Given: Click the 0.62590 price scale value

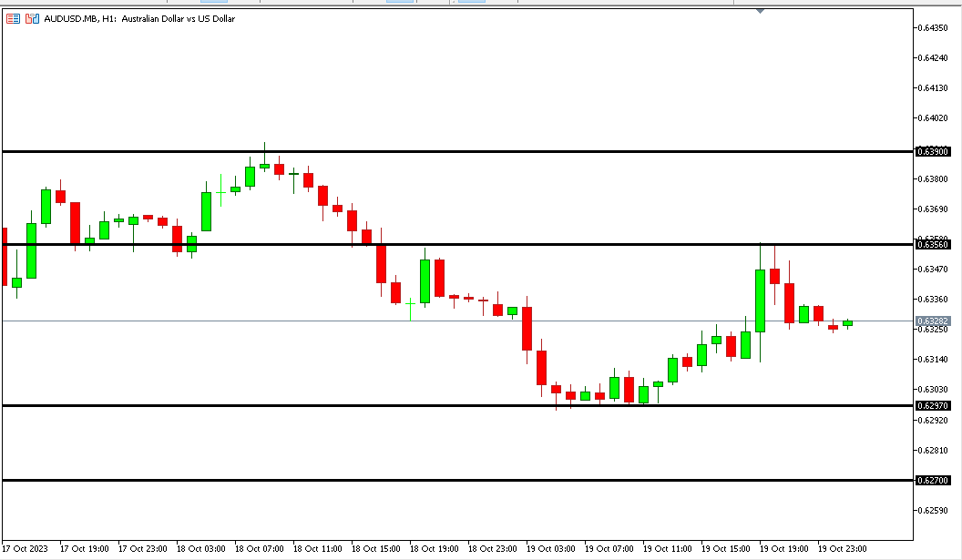Looking at the screenshot, I should [x=933, y=510].
